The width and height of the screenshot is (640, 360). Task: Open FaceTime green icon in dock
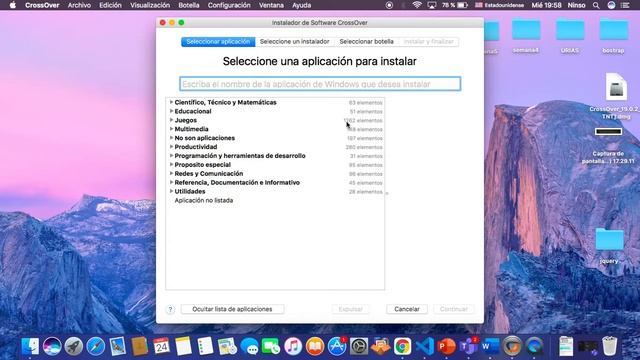pos(271,347)
